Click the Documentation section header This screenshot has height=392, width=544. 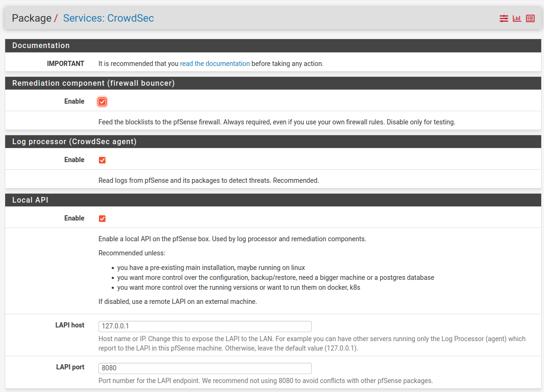[41, 45]
